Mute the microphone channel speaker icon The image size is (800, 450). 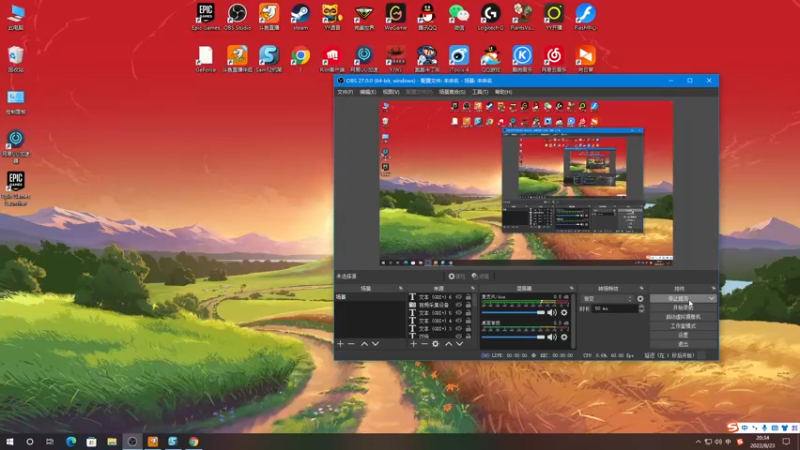[x=552, y=312]
